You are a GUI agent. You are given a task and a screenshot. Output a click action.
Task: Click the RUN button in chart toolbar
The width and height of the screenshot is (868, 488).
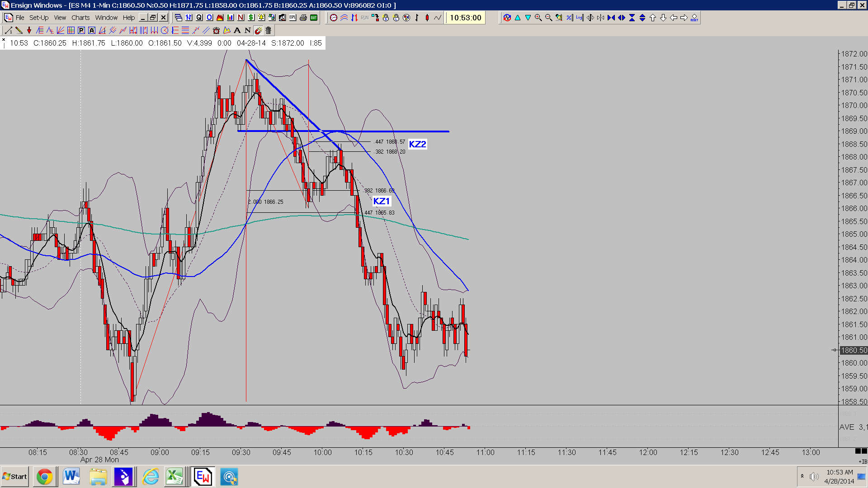click(x=365, y=18)
